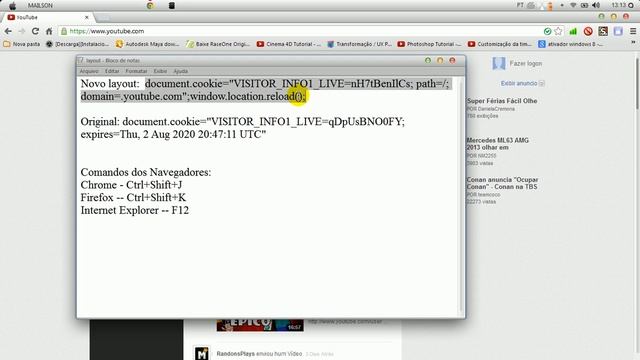
Task: Reload the YouTube page
Action: [35, 31]
